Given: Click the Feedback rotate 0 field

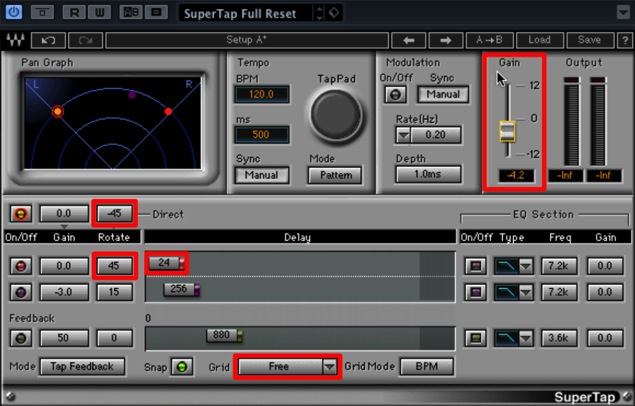Looking at the screenshot, I should click(x=114, y=338).
